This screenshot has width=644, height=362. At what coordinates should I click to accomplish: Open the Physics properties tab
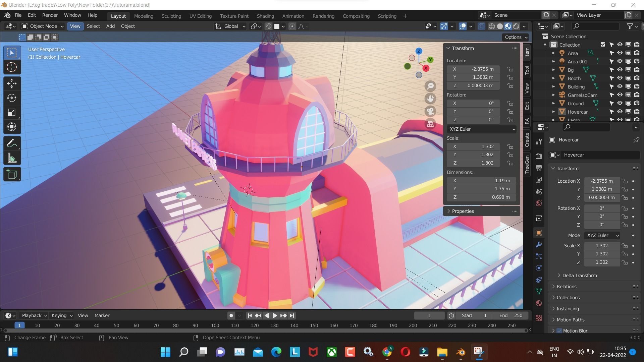[x=539, y=268]
